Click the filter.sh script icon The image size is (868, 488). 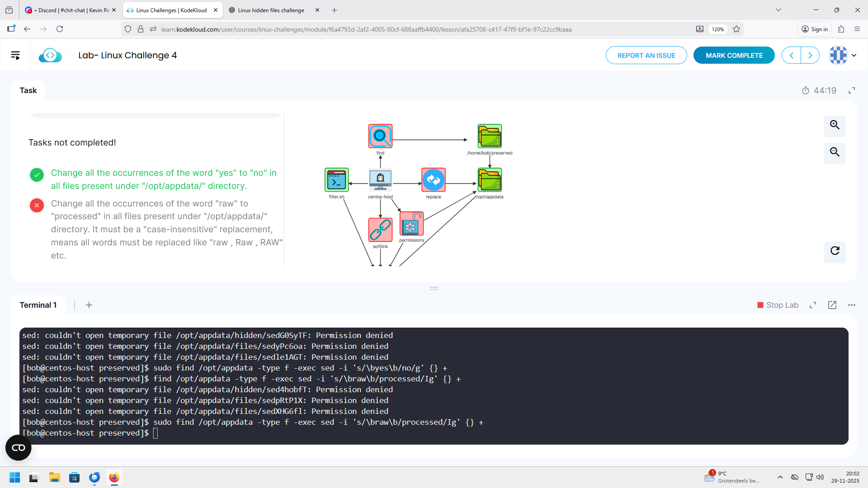[336, 180]
